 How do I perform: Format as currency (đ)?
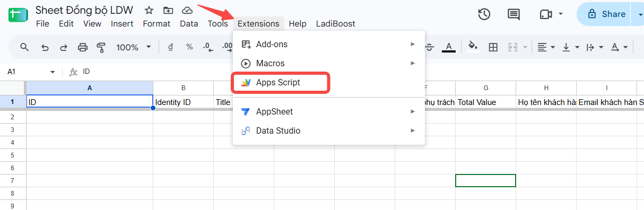[x=170, y=47]
